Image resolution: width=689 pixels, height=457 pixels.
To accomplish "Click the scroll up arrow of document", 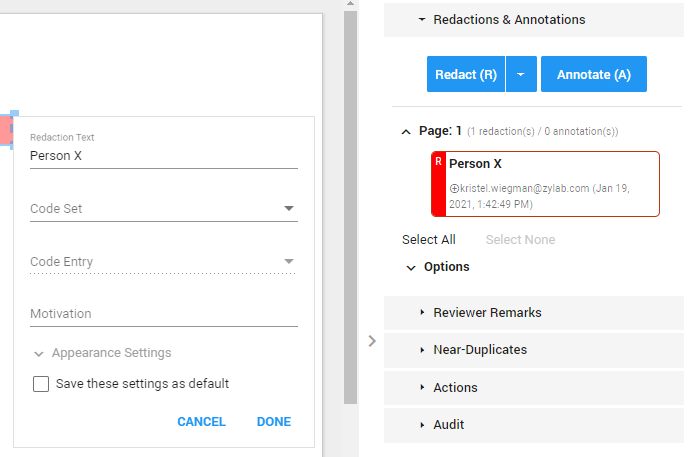I will (x=350, y=4).
